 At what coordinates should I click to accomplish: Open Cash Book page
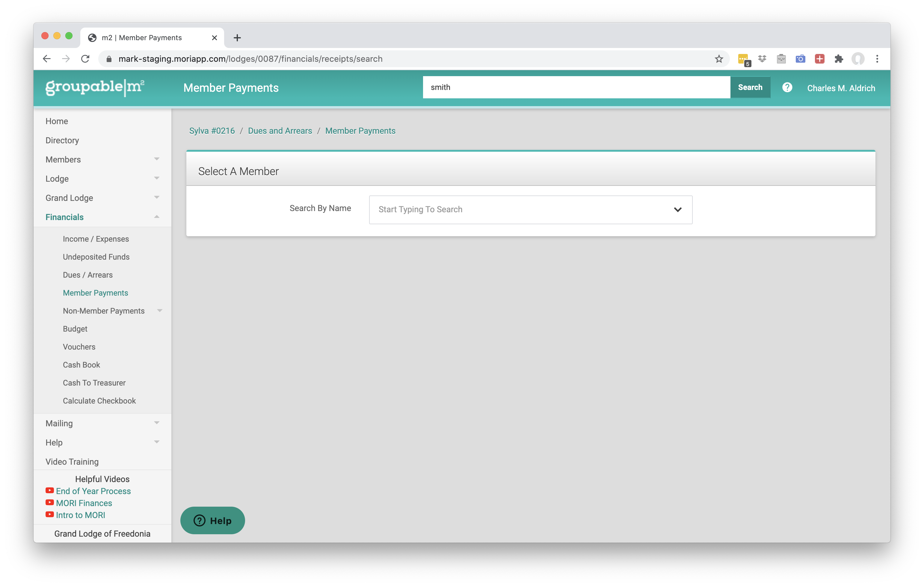point(81,365)
